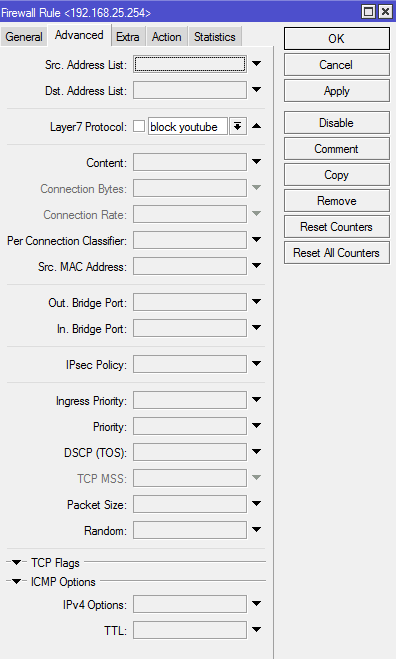Click the Src. MAC Address input

[x=190, y=266]
